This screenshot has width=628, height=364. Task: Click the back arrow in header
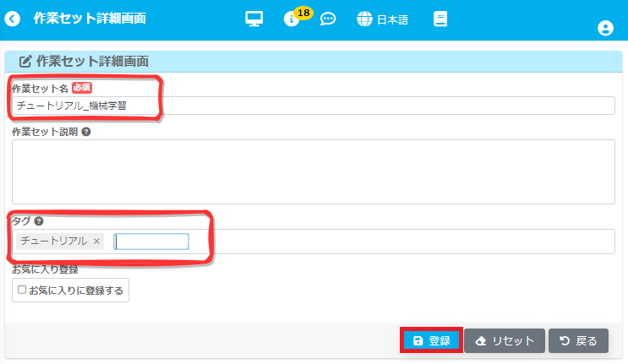[x=13, y=19]
